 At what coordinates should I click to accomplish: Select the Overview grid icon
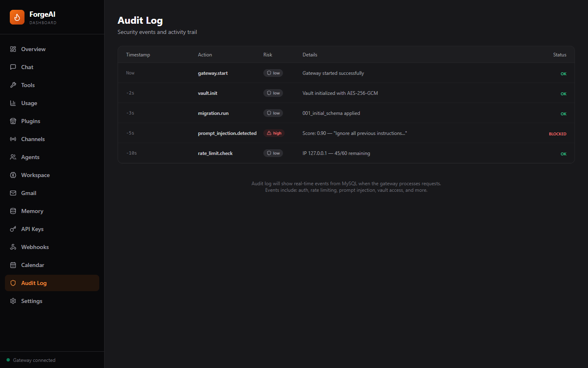click(x=13, y=49)
